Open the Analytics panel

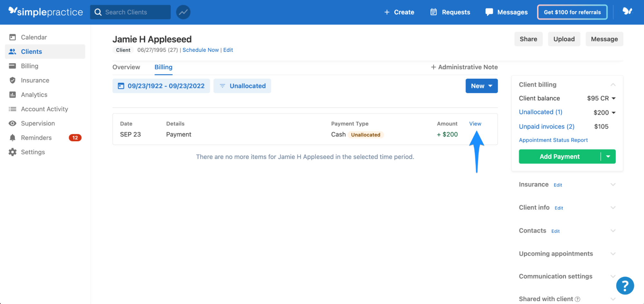pos(34,94)
